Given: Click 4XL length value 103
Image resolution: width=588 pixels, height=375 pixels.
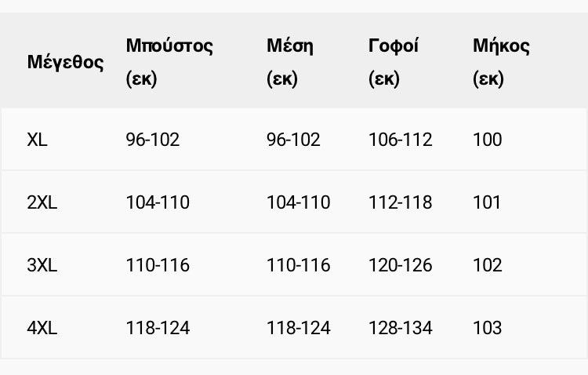Looking at the screenshot, I should [487, 328].
